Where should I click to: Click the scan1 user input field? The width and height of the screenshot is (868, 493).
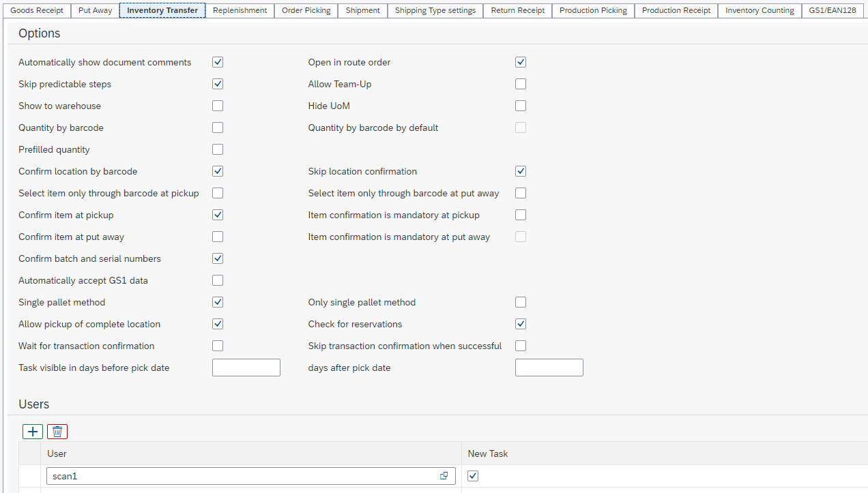242,476
